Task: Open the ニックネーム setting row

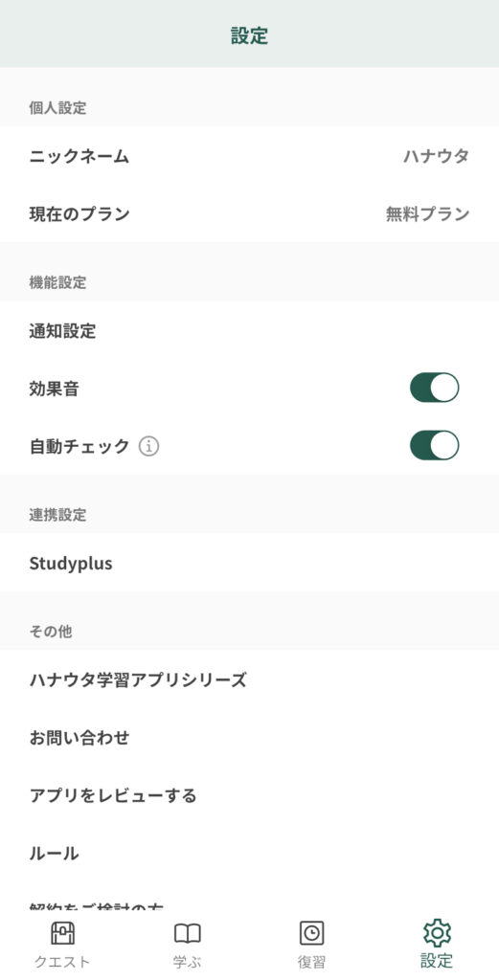Action: point(249,156)
